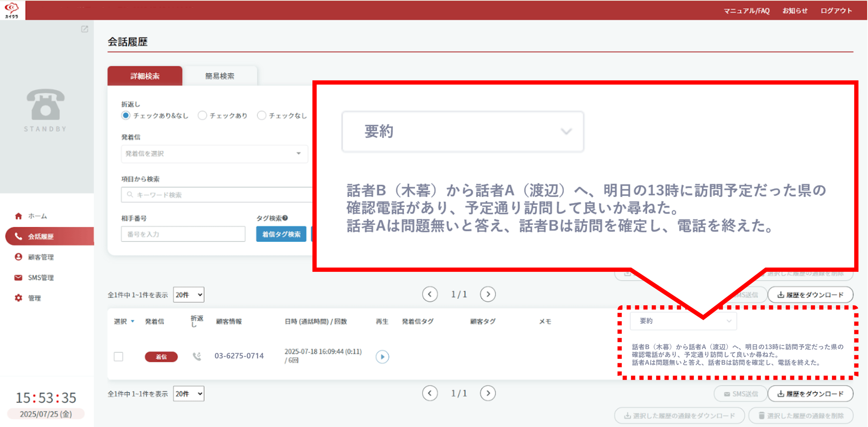This screenshot has width=868, height=427.
Task: Check the selection box for call 03-6275-0714
Action: pos(118,356)
